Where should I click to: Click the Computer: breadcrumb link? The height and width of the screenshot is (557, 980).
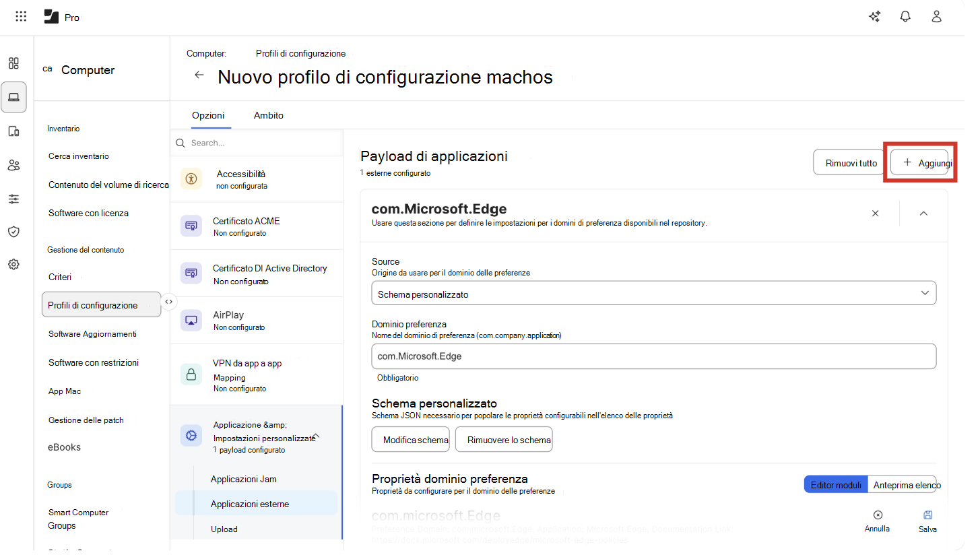tap(206, 53)
